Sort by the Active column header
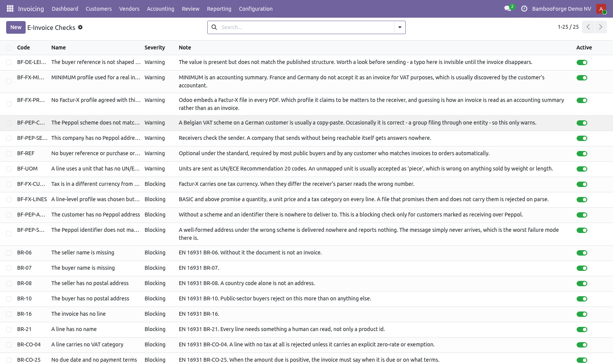 [584, 48]
